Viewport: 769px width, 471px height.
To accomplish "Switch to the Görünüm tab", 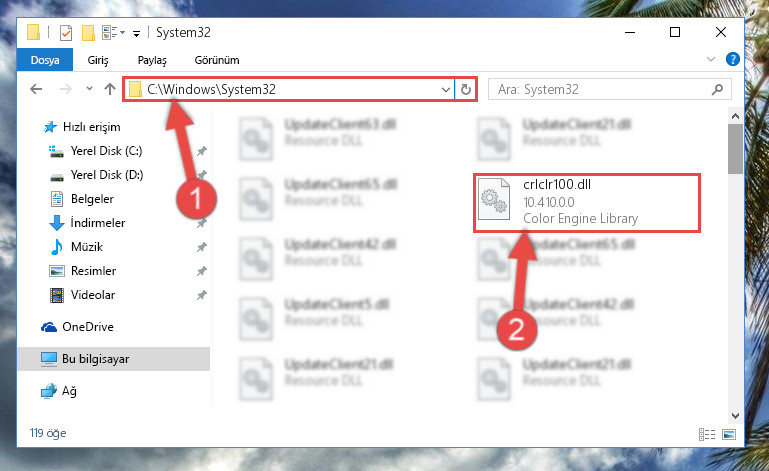I will (217, 60).
